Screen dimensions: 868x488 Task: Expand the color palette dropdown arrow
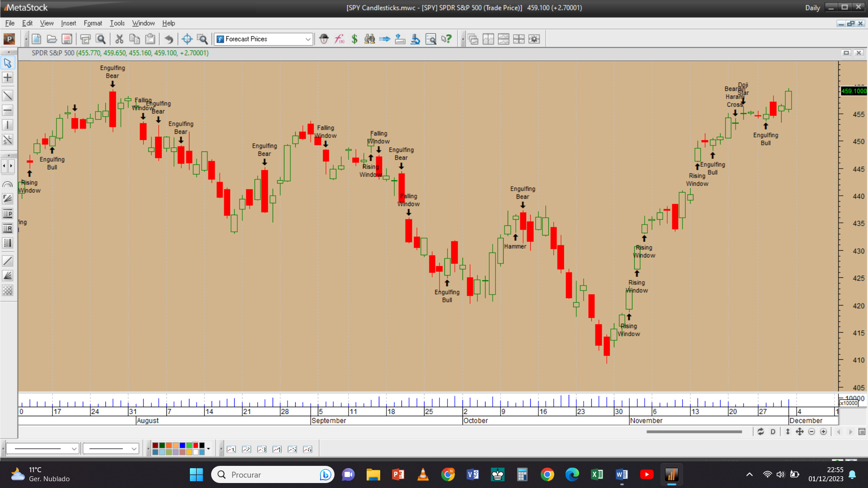208,449
